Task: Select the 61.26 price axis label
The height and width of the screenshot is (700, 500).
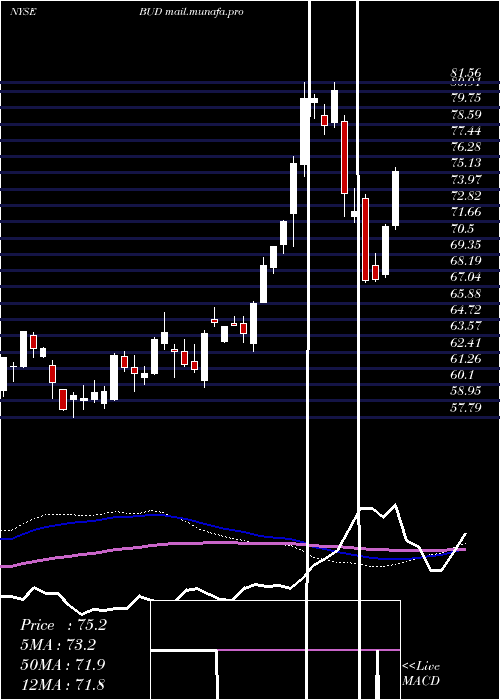Action: point(466,358)
